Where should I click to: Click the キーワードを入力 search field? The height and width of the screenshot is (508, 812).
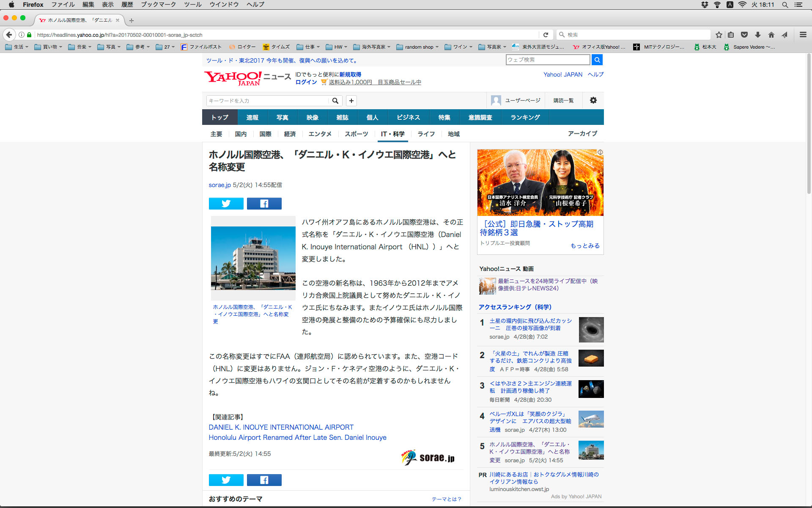point(267,101)
